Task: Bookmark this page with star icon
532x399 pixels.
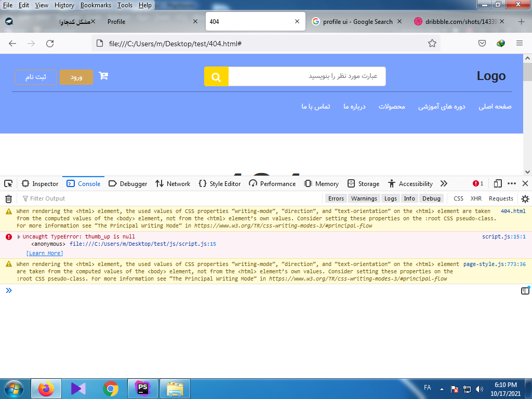Action: (x=432, y=44)
